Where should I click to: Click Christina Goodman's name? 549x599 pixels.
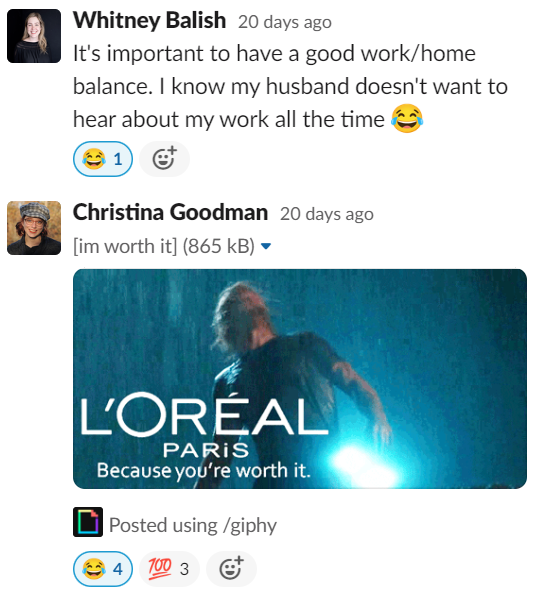click(170, 212)
